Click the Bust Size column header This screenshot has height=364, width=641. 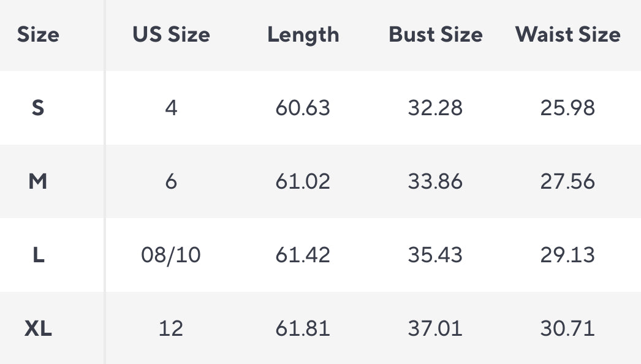(x=435, y=35)
